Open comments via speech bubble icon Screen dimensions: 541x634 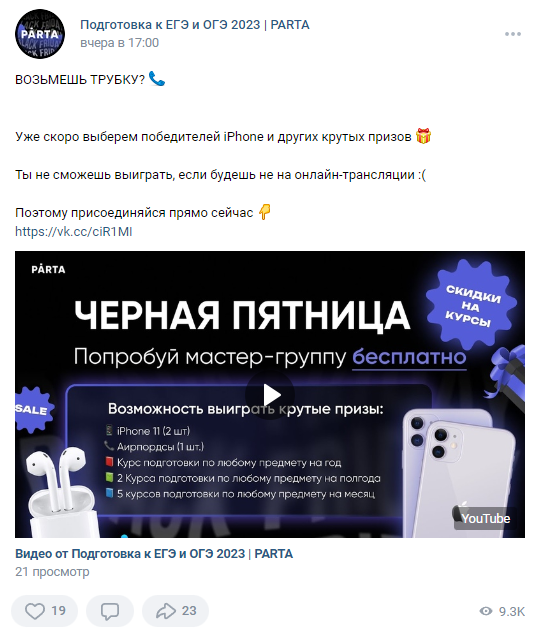point(110,611)
